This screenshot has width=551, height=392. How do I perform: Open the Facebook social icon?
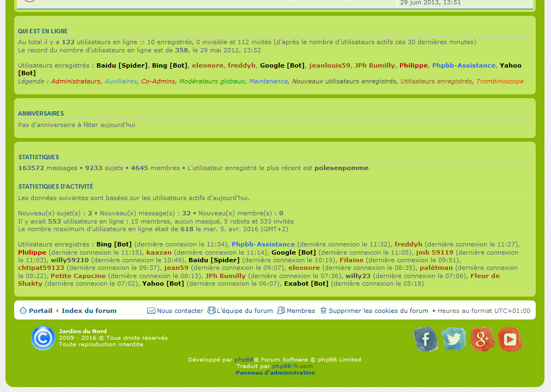point(426,339)
